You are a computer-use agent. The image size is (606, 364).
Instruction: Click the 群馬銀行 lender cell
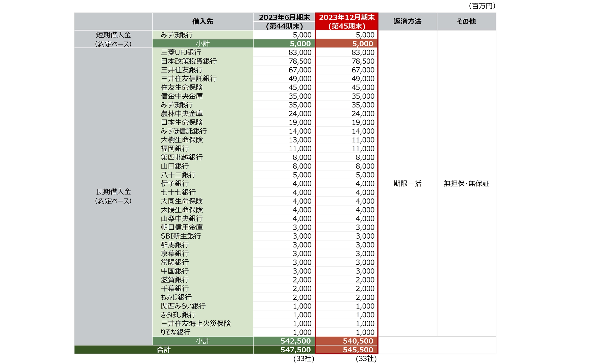[x=203, y=245]
